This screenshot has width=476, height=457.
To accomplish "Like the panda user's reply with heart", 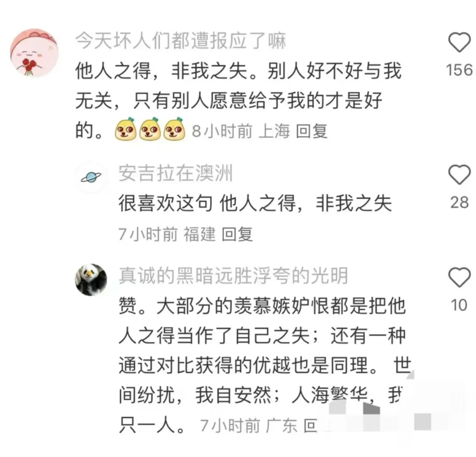I will point(460,277).
